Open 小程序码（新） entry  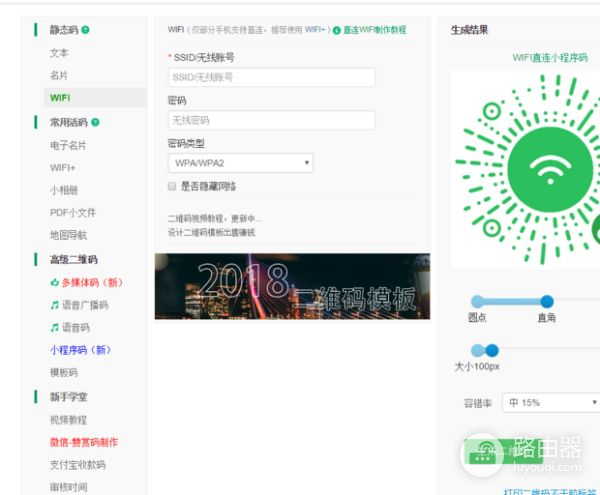(80, 350)
